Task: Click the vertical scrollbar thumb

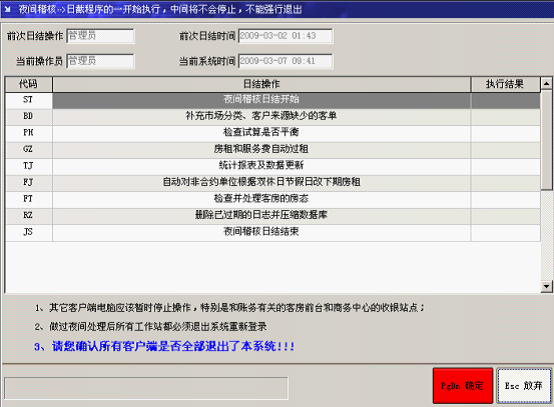Action: pyautogui.click(x=546, y=140)
